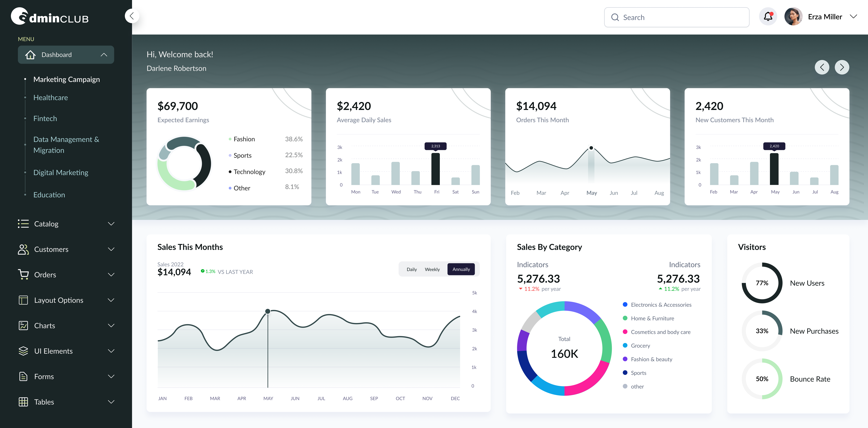The width and height of the screenshot is (868, 428).
Task: Toggle Cosmetics and body care legend
Action: tap(656, 332)
